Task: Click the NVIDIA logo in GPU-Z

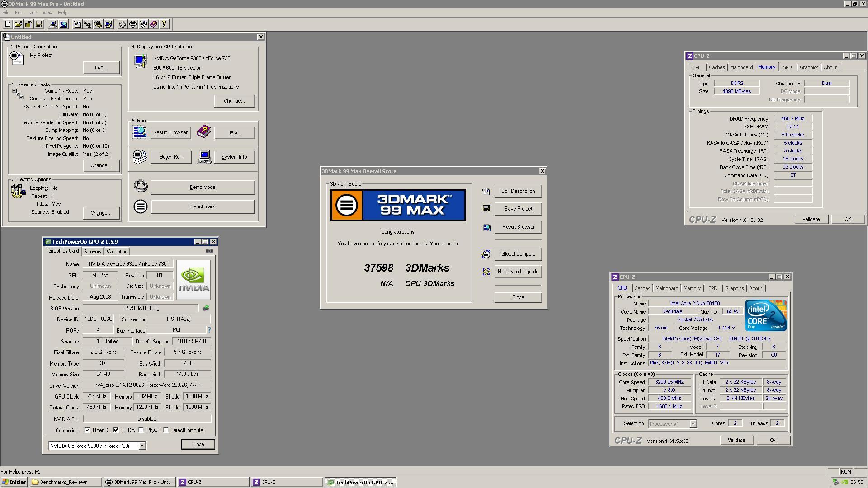Action: point(193,280)
